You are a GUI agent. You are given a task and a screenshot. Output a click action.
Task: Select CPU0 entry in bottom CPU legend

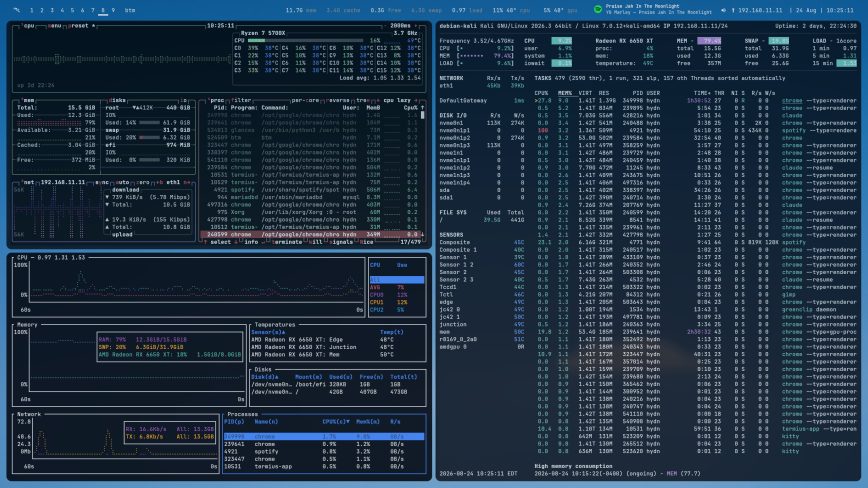[x=396, y=295]
